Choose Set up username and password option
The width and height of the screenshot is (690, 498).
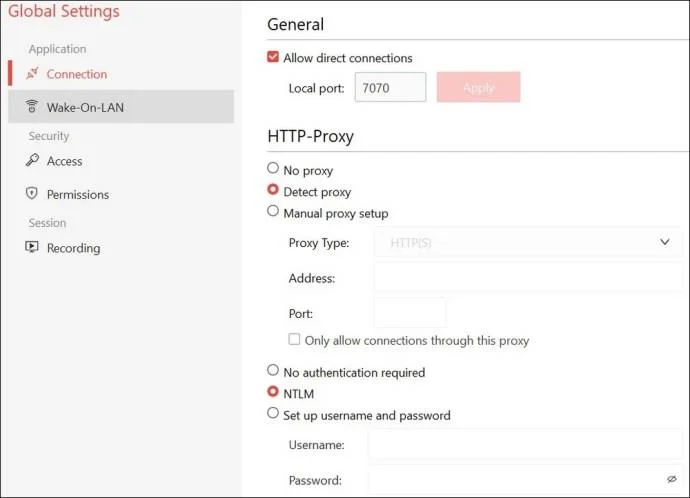coord(273,413)
